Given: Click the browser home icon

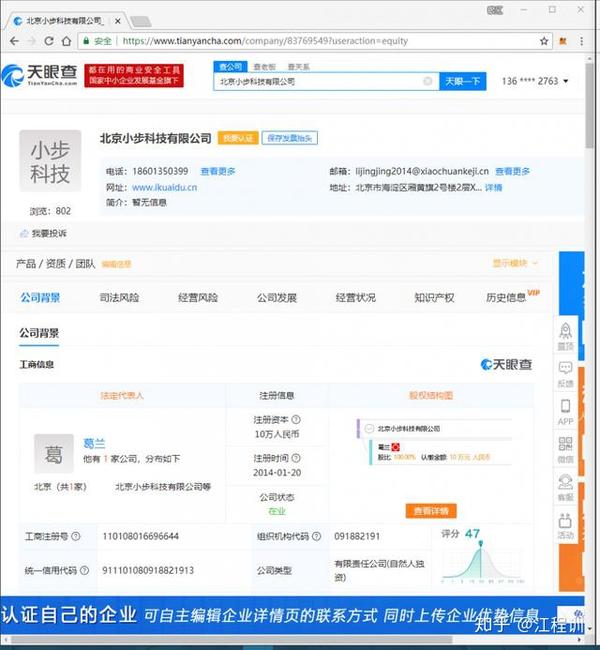Looking at the screenshot, I should click(x=66, y=41).
